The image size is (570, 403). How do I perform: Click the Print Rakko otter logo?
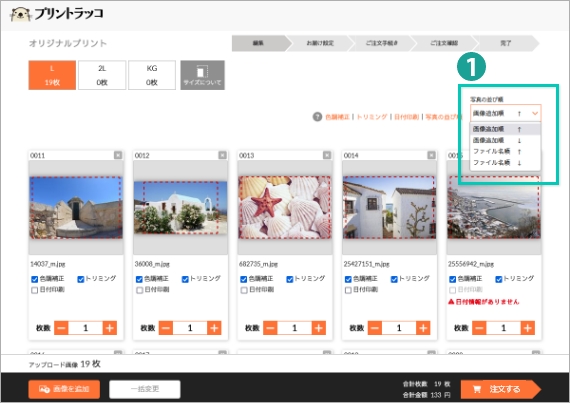(57, 14)
